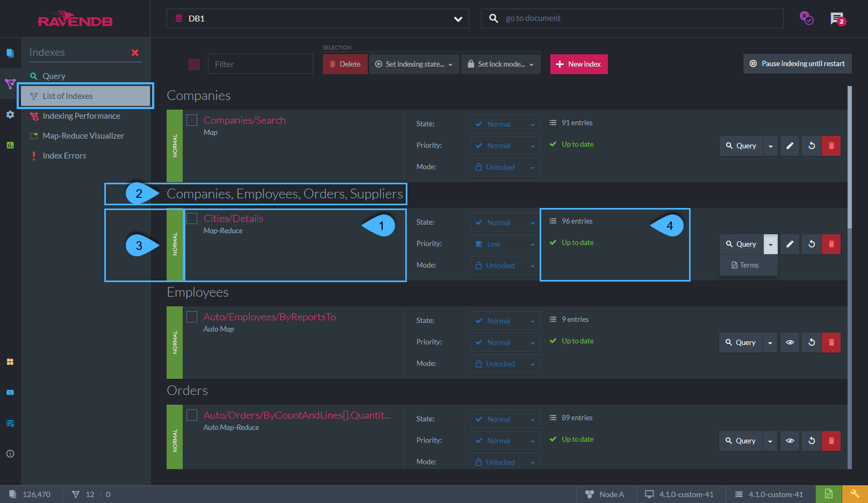
Task: View the Auto/Orders index with eye icon
Action: (x=790, y=441)
